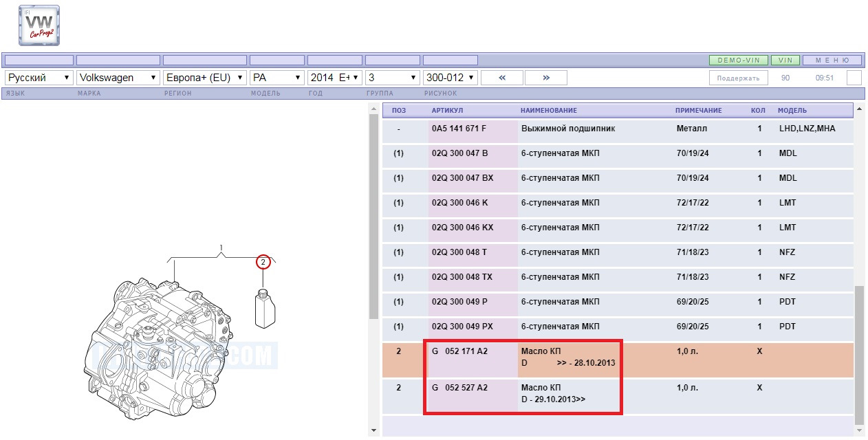Click the ПОЗ column header
The width and height of the screenshot is (868, 440).
coord(399,111)
